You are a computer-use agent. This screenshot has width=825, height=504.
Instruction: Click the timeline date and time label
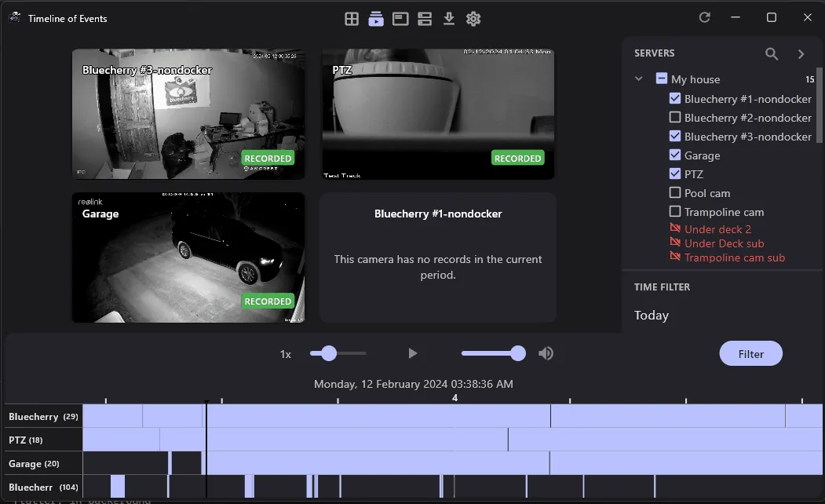click(414, 384)
